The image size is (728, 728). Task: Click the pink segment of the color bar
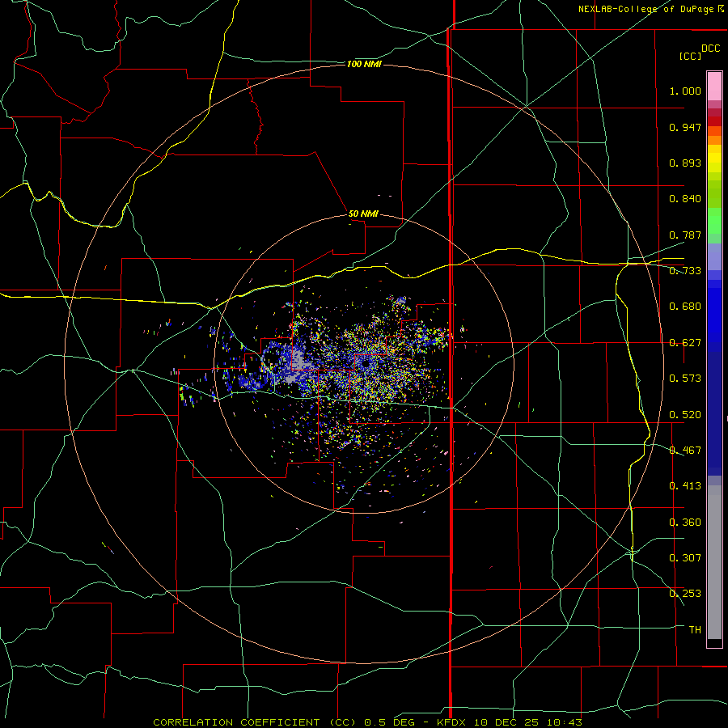coord(714,87)
